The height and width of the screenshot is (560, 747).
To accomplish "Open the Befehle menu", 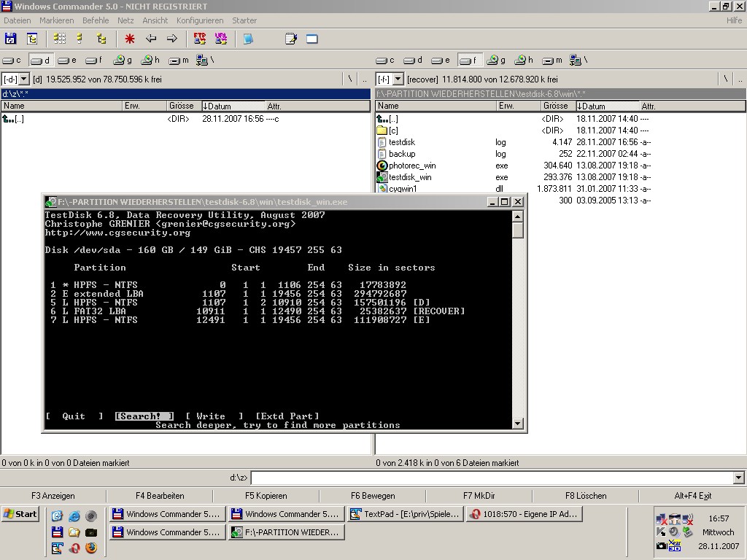I will click(96, 20).
